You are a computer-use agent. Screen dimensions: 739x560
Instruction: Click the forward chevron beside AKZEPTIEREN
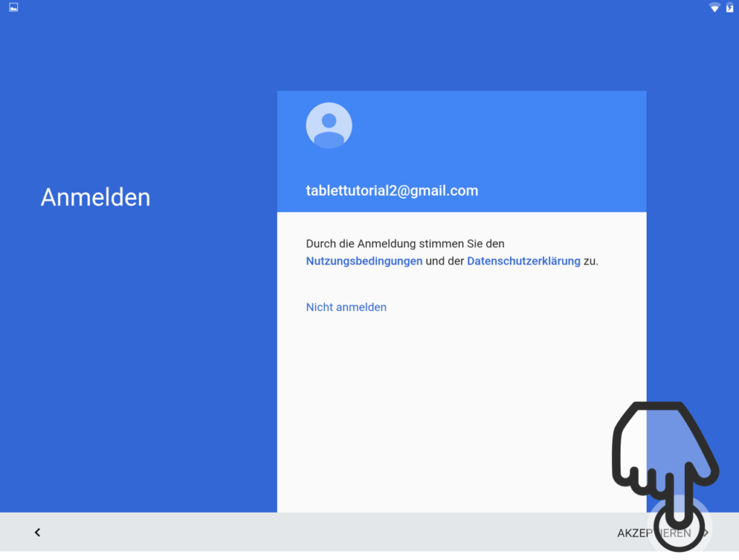(x=706, y=533)
